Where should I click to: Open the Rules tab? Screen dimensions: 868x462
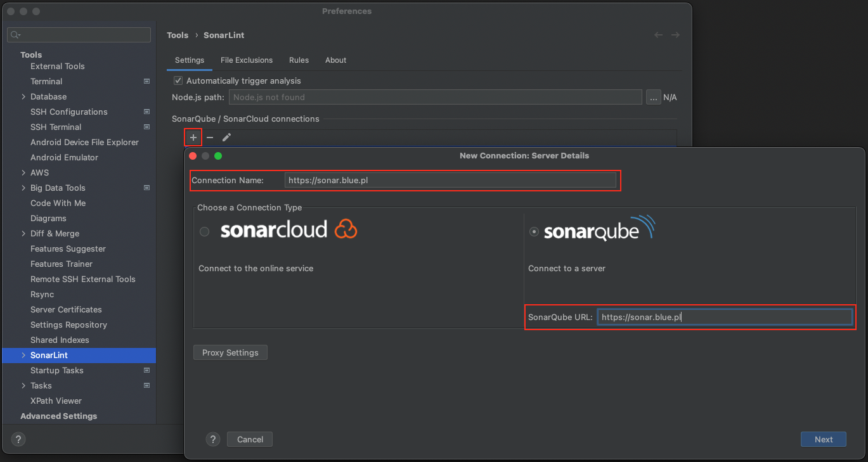tap(299, 60)
